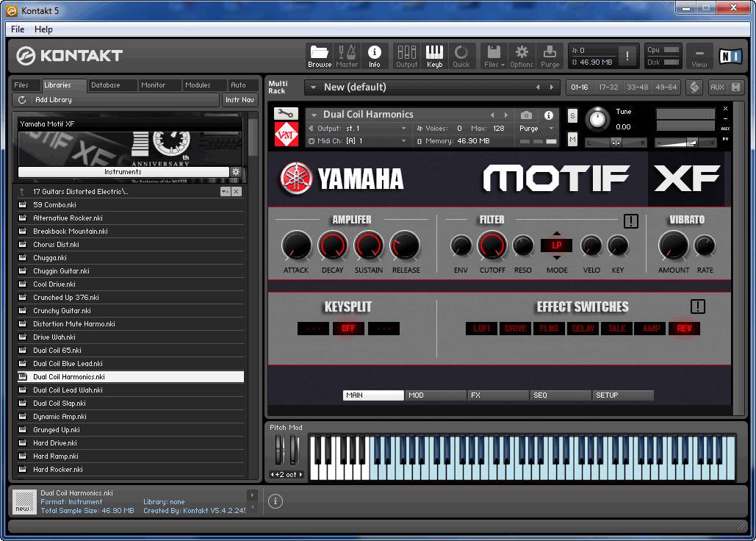The image size is (756, 541).
Task: Show the Info pane icon
Action: 374,56
